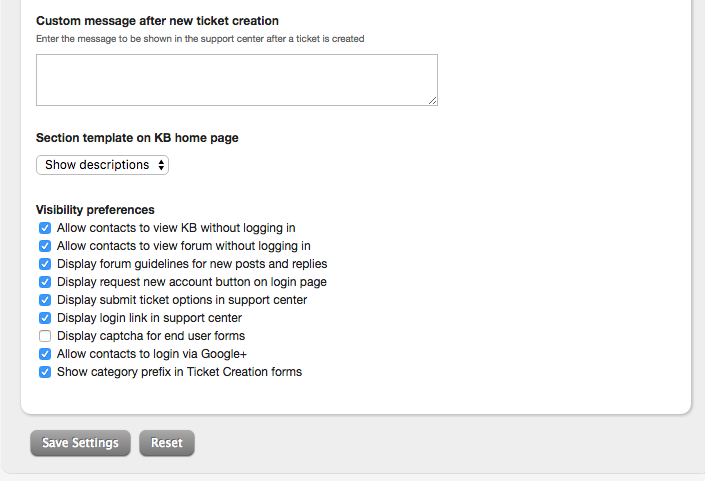Click the 'Allow contacts to login via Google+' label

pos(151,354)
